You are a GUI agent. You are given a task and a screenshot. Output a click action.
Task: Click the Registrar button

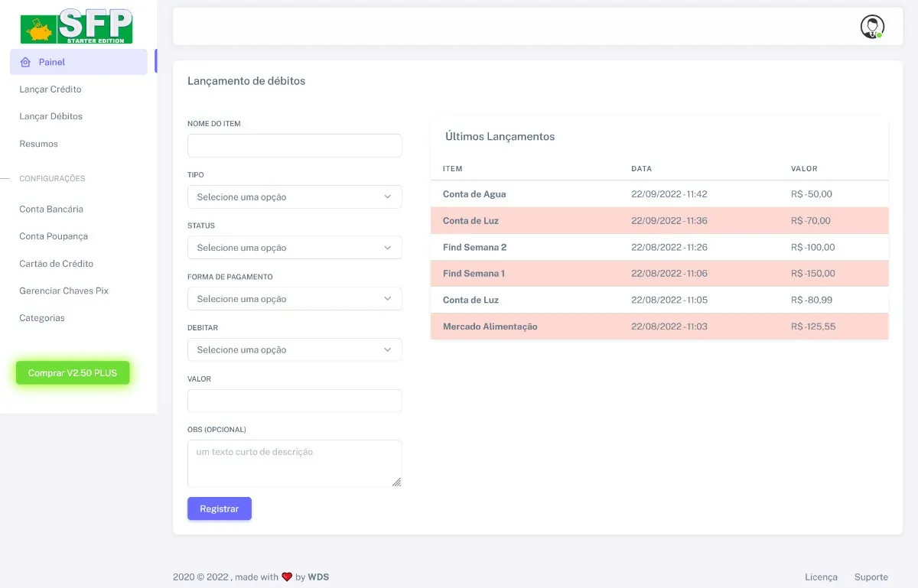(x=220, y=508)
